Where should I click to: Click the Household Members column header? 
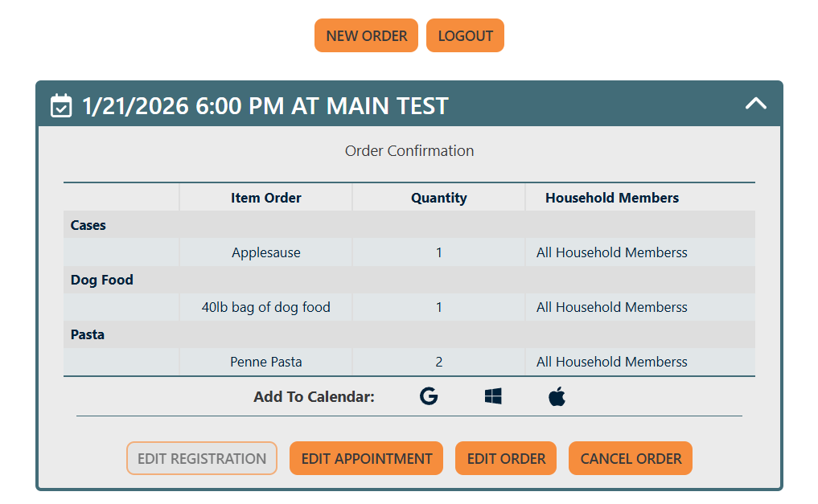[612, 198]
